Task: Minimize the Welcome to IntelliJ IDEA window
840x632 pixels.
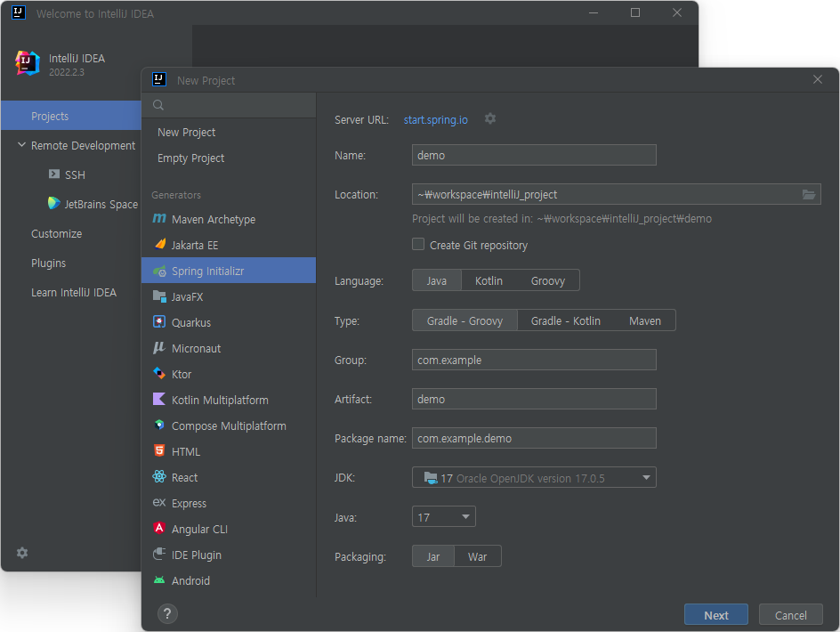Action: [x=593, y=12]
